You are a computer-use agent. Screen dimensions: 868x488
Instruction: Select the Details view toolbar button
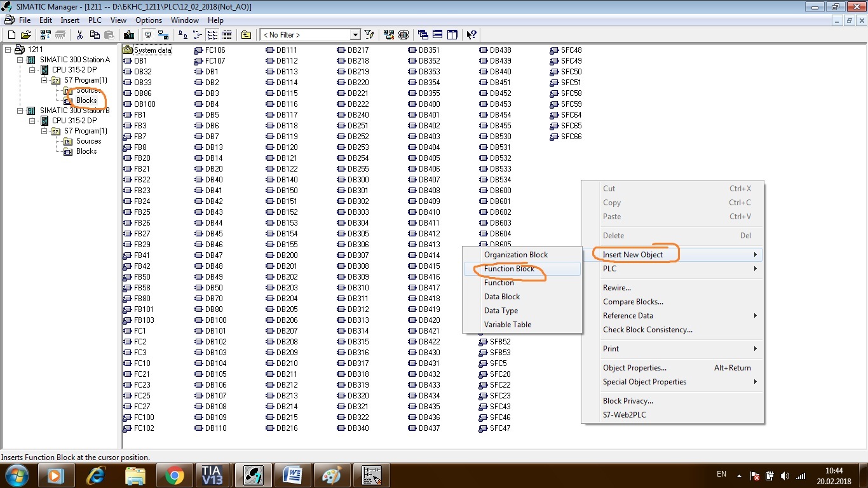click(x=227, y=35)
